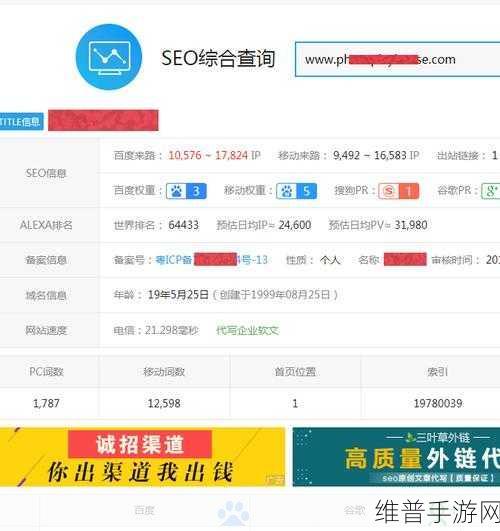
Task: Click the 域名信息 row label
Action: 46,295
